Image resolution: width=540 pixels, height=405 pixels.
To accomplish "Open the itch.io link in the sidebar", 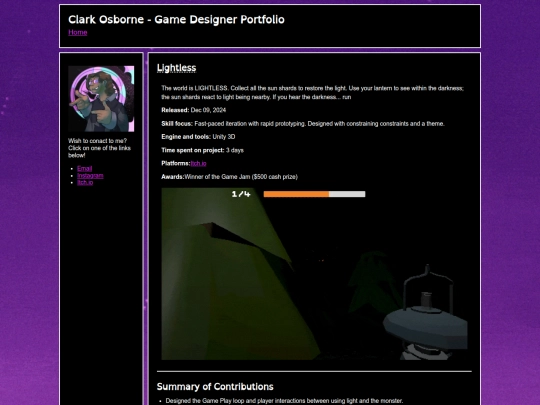I will point(85,183).
